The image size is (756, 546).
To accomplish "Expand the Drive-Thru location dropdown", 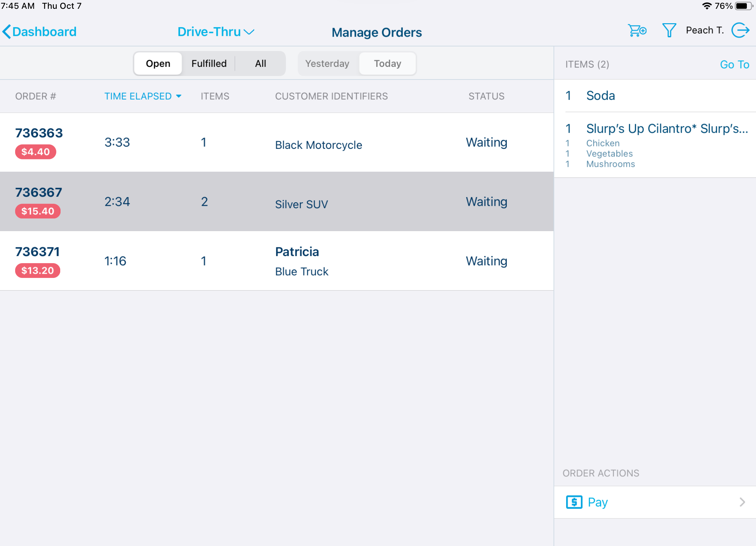I will tap(215, 32).
